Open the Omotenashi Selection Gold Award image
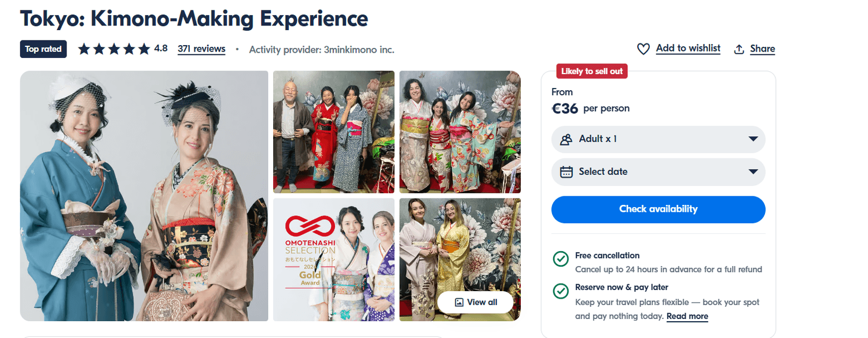This screenshot has height=338, width=868. point(334,259)
